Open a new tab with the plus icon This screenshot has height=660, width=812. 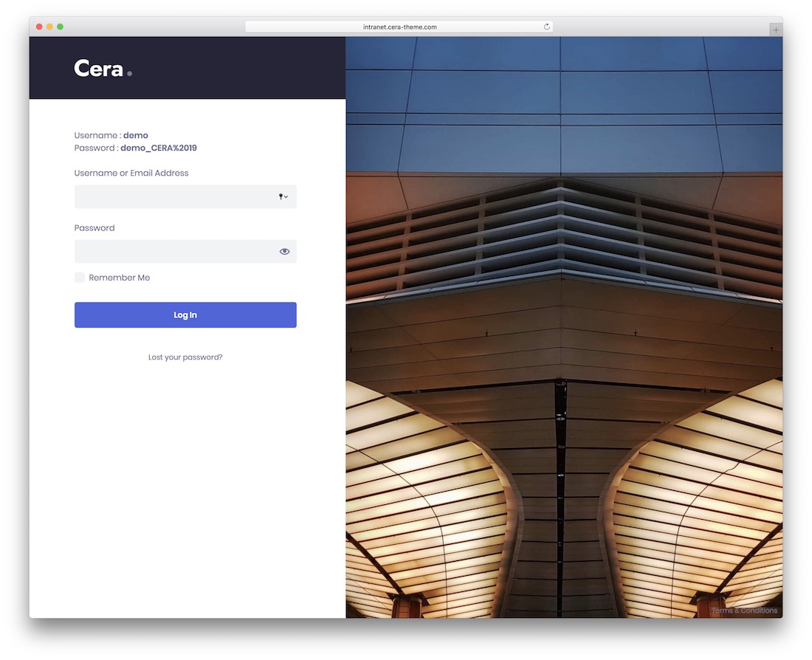pos(775,30)
